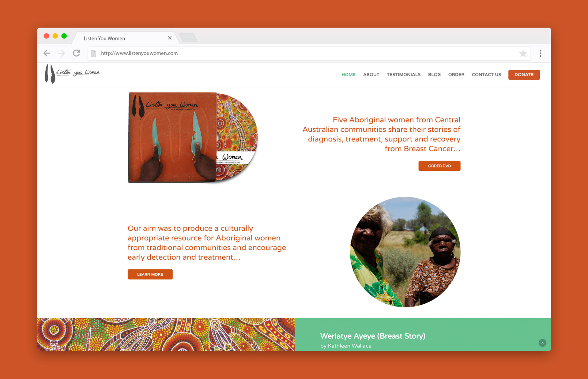Click the Donate button
Viewport: 588px width, 379px height.
(524, 75)
